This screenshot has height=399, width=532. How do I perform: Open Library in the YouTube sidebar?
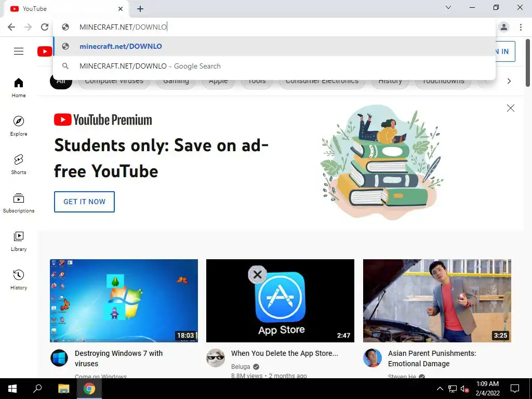click(x=19, y=241)
